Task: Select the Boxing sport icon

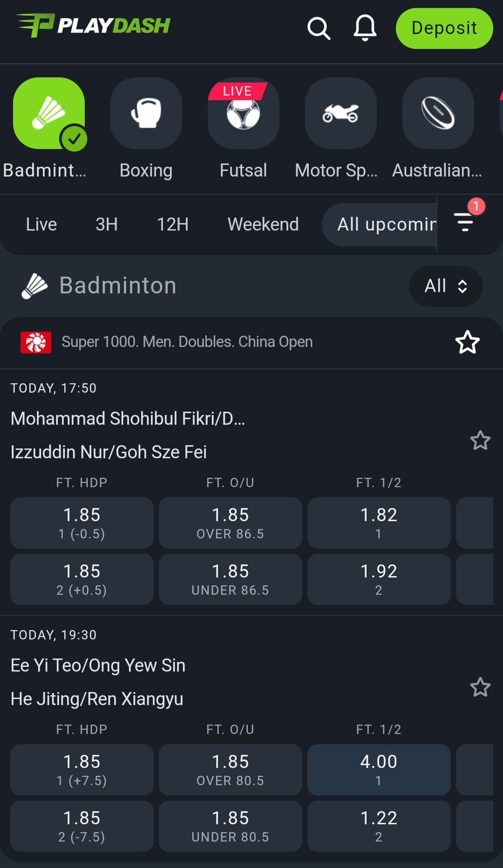Action: coord(146,113)
